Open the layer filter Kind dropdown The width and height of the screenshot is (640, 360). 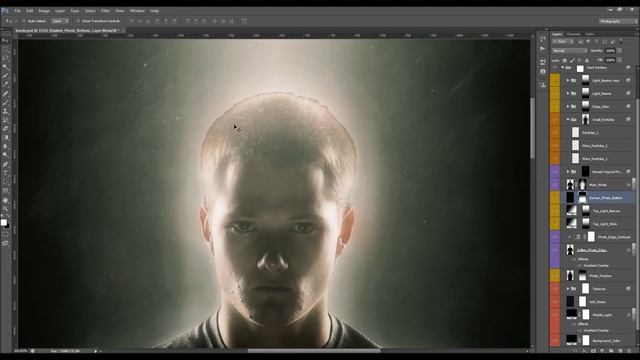pyautogui.click(x=563, y=42)
